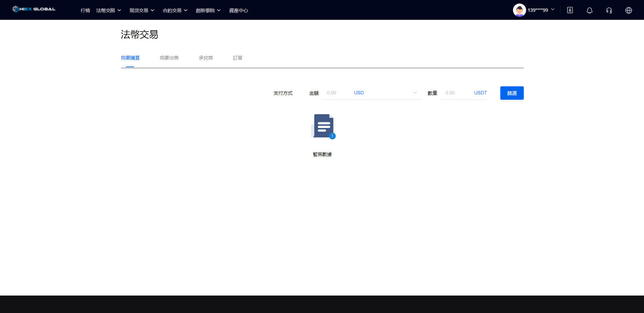
Task: Click the currency dropdown chevron arrow
Action: pos(415,93)
